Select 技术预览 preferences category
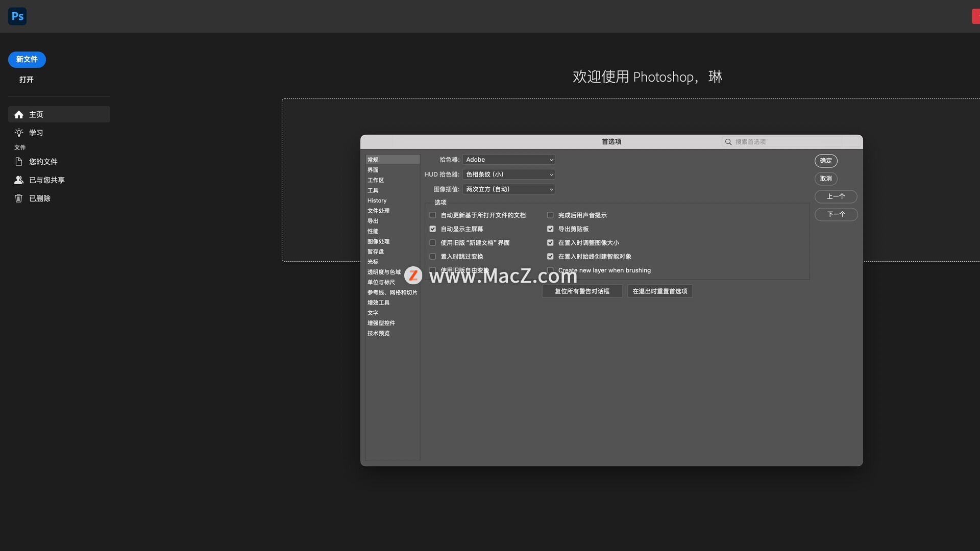 click(x=393, y=333)
